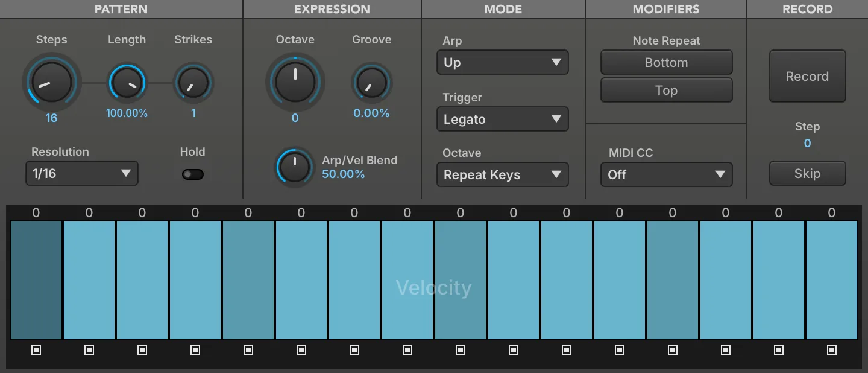Click the third step's velocity bar
Image resolution: width=868 pixels, height=373 pixels.
[142, 280]
